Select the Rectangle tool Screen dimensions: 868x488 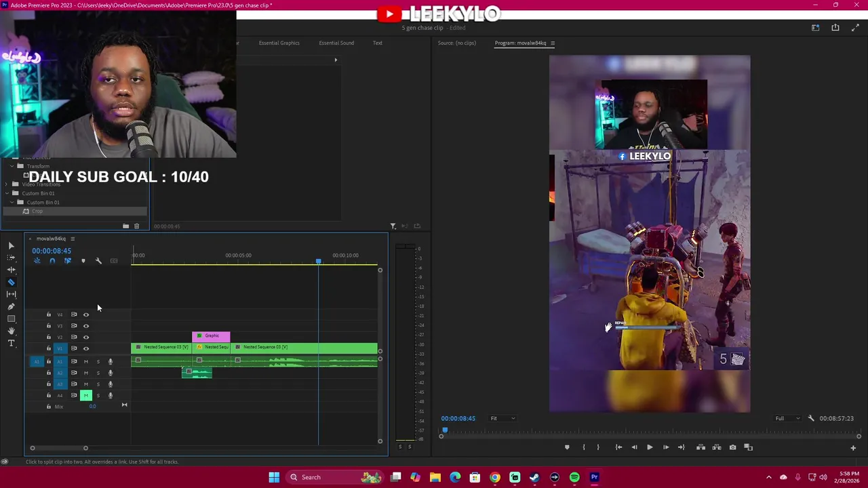(x=11, y=319)
